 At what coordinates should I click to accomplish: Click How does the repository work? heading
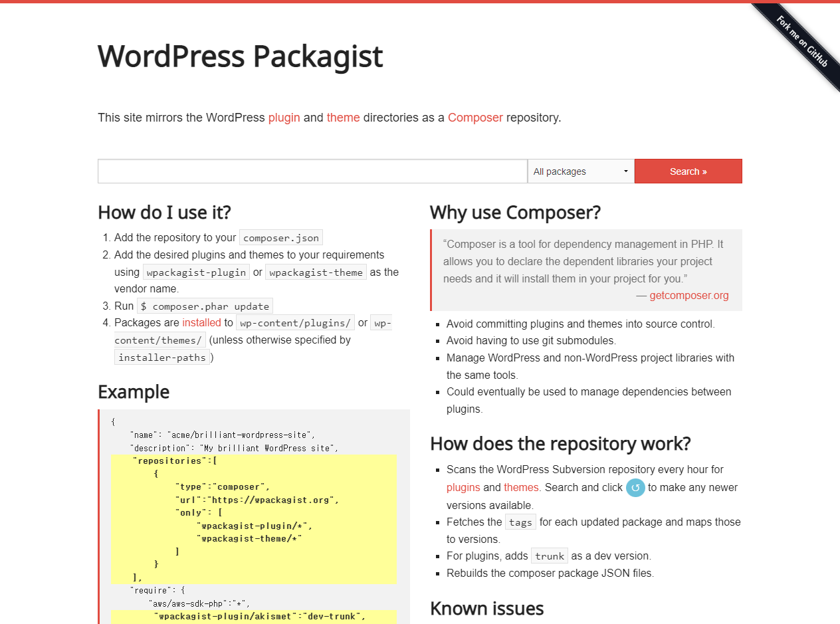tap(560, 443)
